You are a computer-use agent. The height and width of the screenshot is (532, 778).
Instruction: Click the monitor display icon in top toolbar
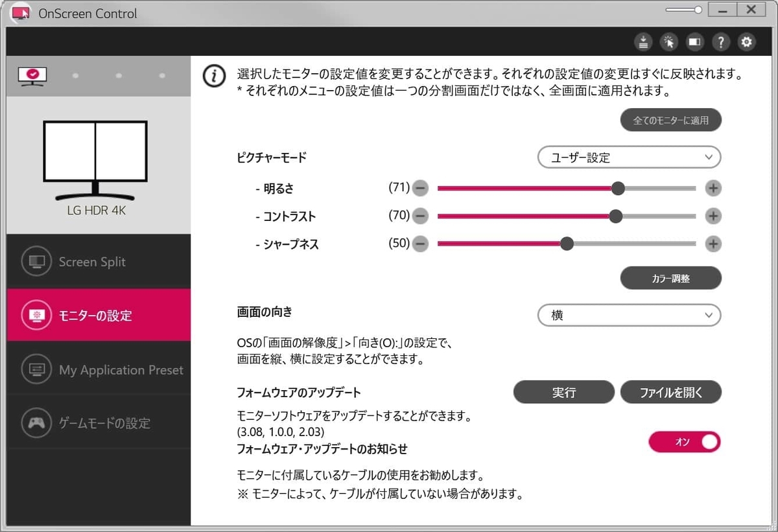pyautogui.click(x=695, y=42)
